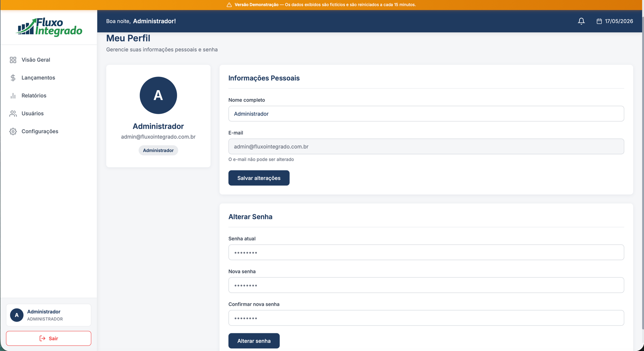Click the Administrador user card in sidebar
The height and width of the screenshot is (351, 644).
(49, 315)
